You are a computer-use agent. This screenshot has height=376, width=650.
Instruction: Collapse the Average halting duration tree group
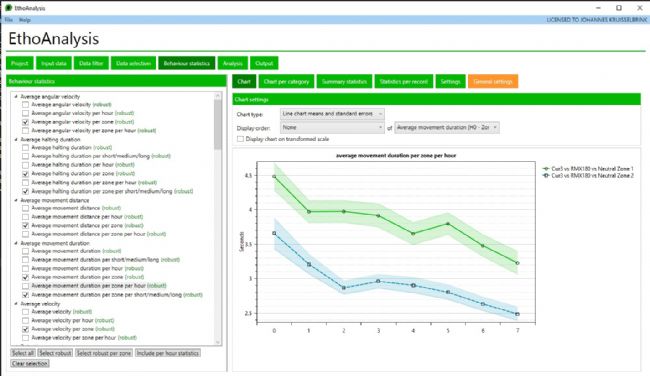[x=16, y=140]
